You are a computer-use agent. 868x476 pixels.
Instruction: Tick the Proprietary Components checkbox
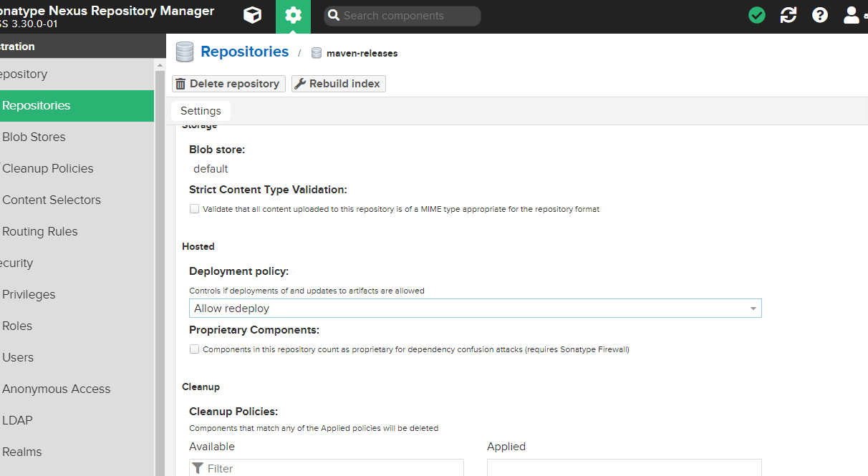(194, 349)
